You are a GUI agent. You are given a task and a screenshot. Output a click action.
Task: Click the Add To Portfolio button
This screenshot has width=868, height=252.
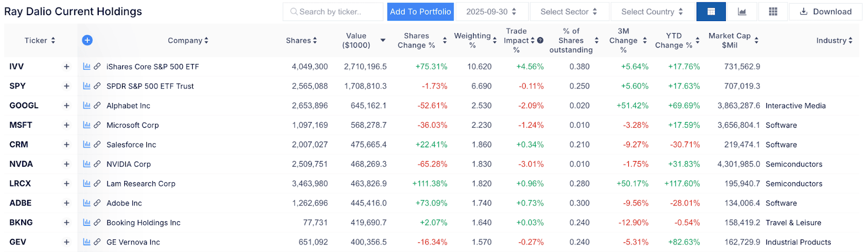pyautogui.click(x=420, y=12)
